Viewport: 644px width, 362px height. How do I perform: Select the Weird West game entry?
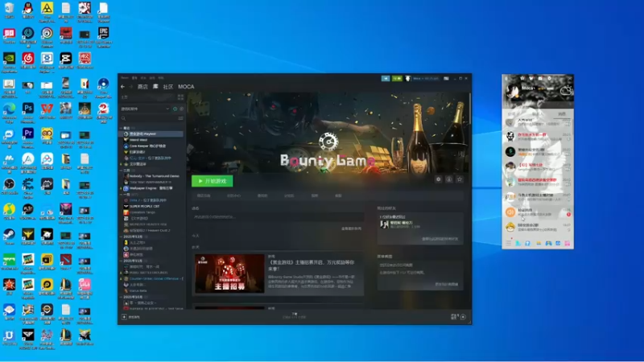click(x=151, y=140)
